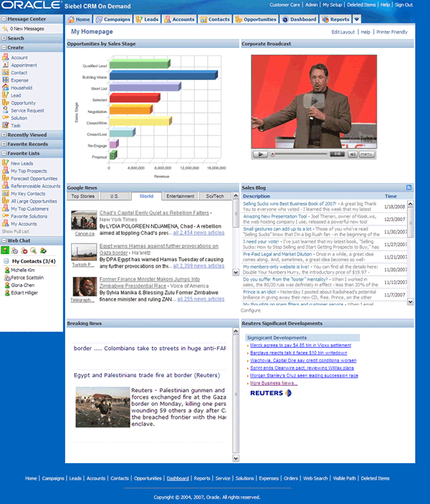The width and height of the screenshot is (430, 504).
Task: Expand the Search section
Action: pos(4,38)
